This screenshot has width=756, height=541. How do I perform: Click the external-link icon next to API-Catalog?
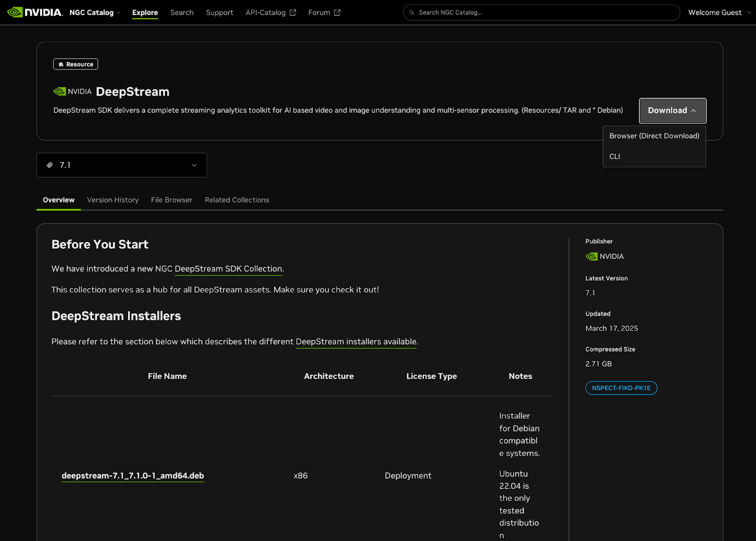(293, 12)
